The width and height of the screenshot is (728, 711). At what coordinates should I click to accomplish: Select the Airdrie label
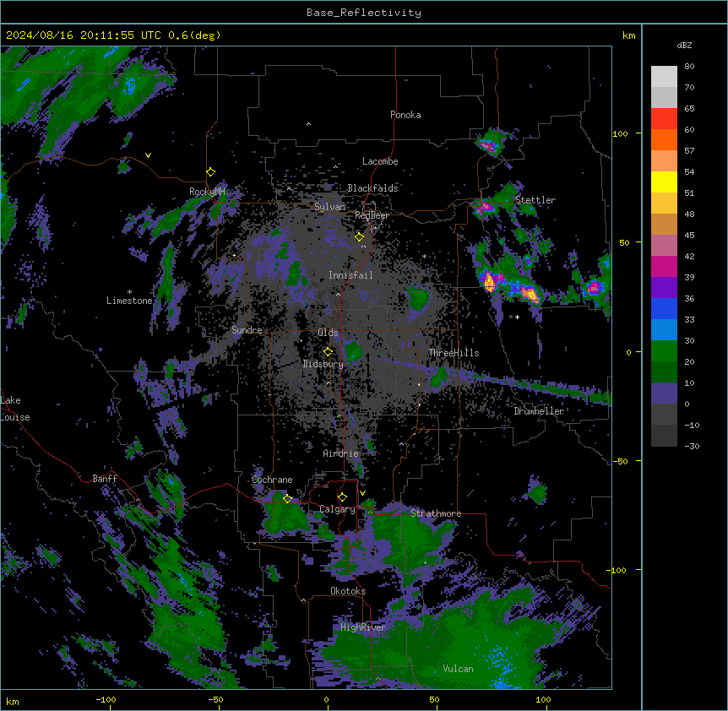coord(340,453)
